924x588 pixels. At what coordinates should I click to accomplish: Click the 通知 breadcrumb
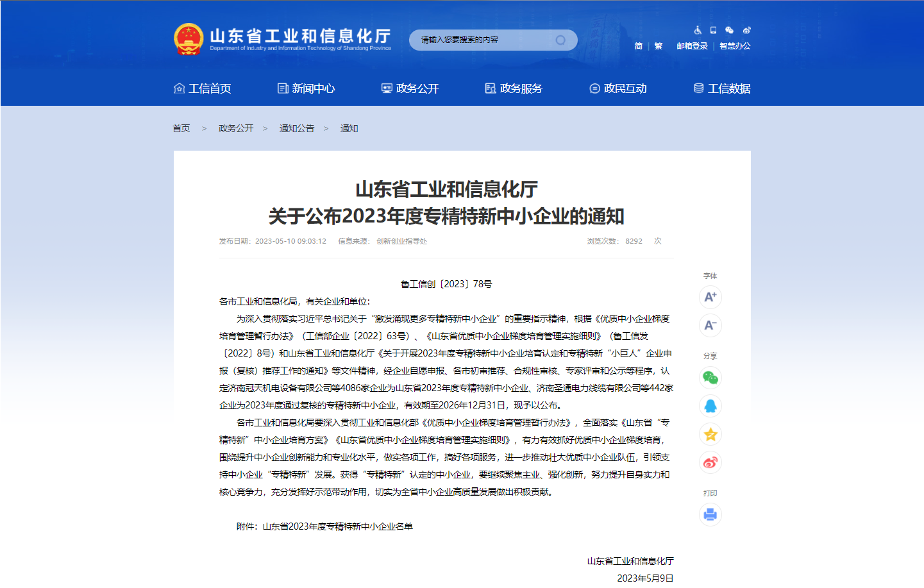pyautogui.click(x=349, y=128)
